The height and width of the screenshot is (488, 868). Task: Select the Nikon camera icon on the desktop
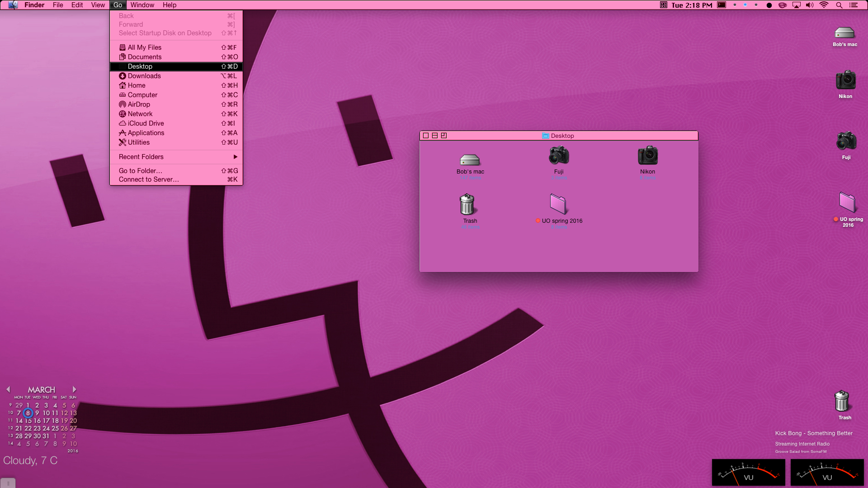845,80
